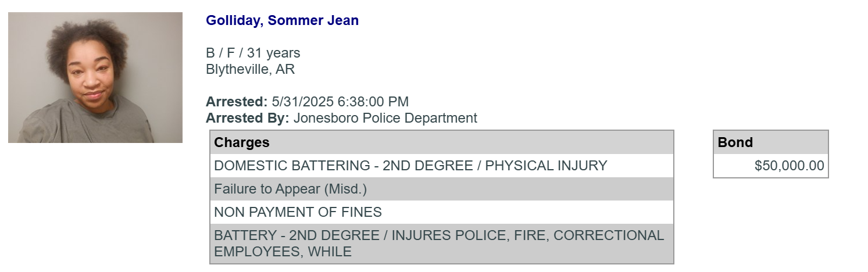
Task: Click the BATTERY - 2ND DEGREE / INJURES POLICE charge
Action: point(442,244)
